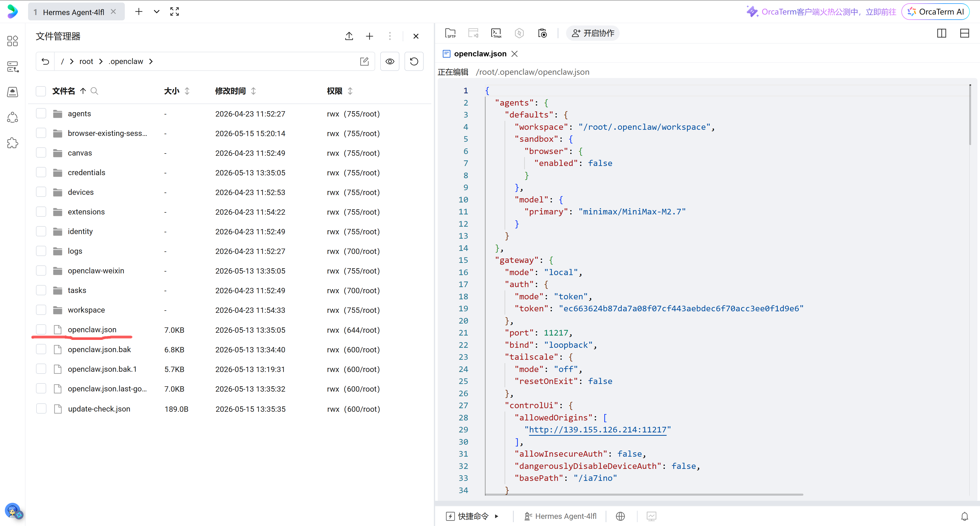Open the session dropdown arrow next to new tab

(x=156, y=12)
